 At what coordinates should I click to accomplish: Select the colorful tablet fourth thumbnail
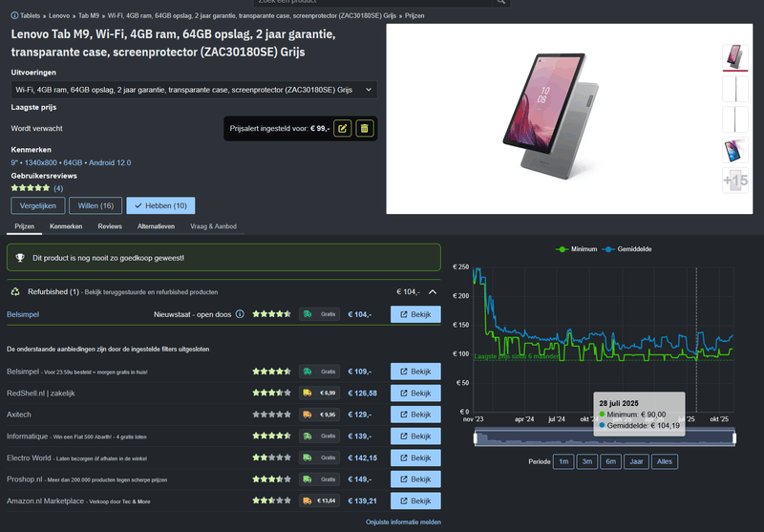pos(735,150)
